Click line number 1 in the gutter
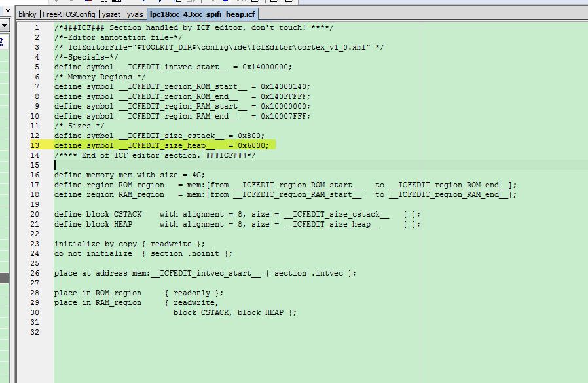588x383 pixels. (x=37, y=27)
